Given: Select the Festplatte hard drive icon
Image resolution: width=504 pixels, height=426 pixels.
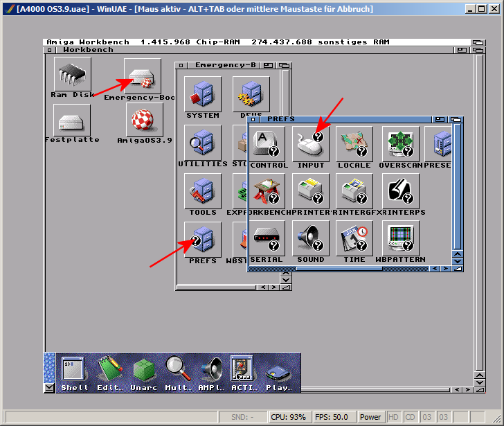Looking at the screenshot, I should (x=72, y=121).
